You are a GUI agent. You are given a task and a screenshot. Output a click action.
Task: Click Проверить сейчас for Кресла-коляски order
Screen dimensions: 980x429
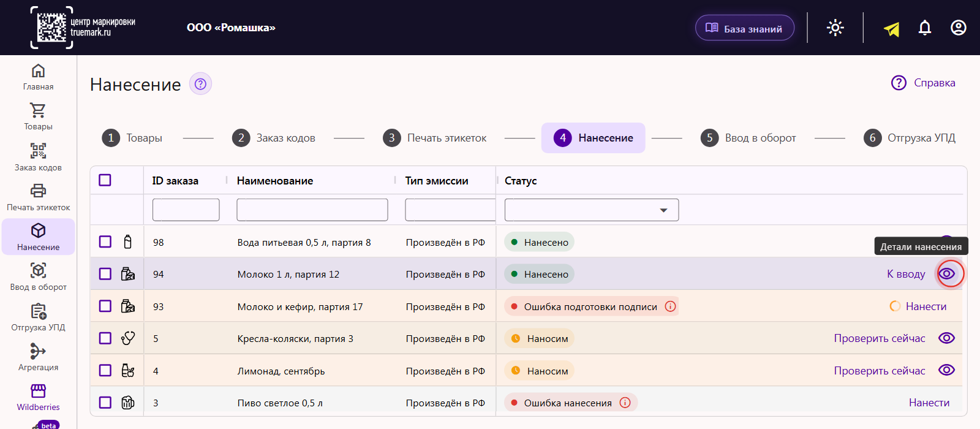click(x=880, y=338)
